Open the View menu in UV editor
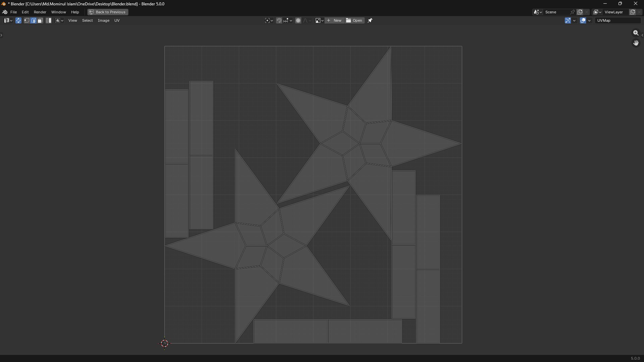Screen dimensions: 644x362 72,20
